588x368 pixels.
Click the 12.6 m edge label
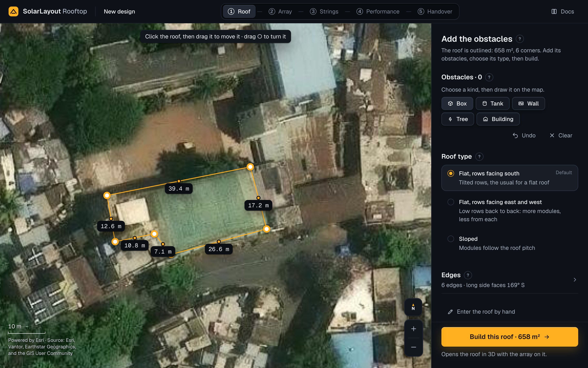pyautogui.click(x=111, y=226)
